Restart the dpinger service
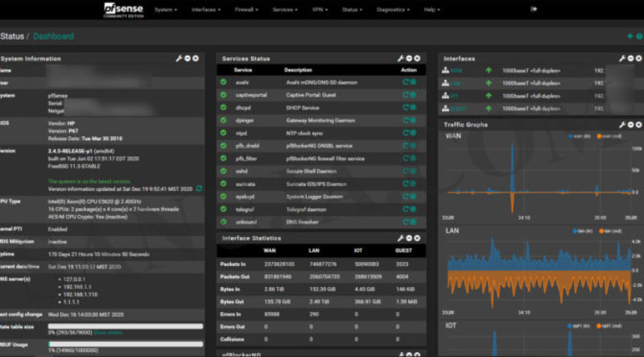644x357 pixels. (406, 121)
